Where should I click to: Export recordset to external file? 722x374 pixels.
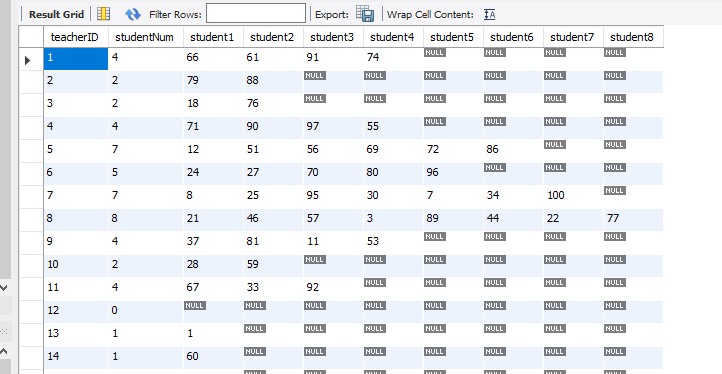pos(365,14)
